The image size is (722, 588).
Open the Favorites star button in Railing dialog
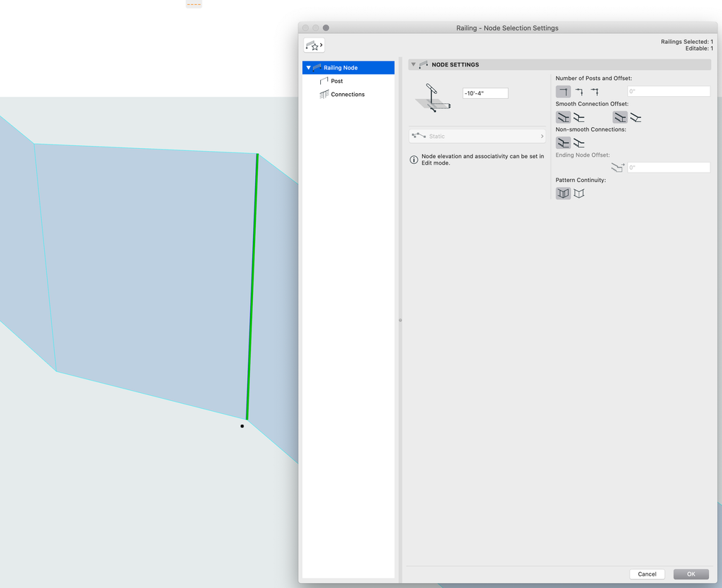click(x=314, y=45)
